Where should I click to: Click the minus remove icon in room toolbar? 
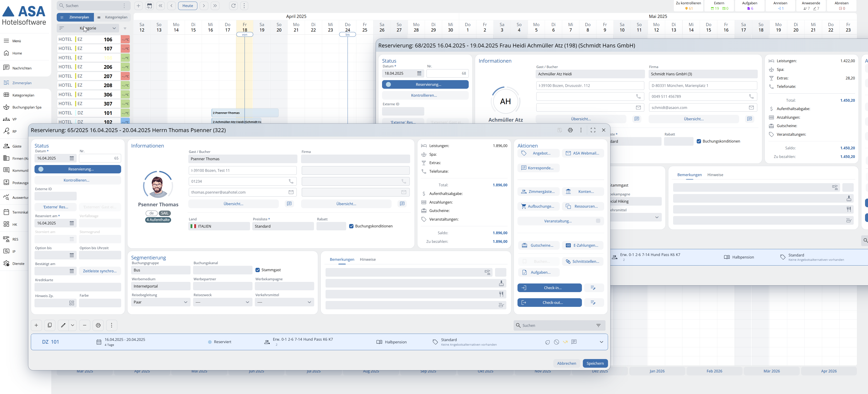coord(85,325)
